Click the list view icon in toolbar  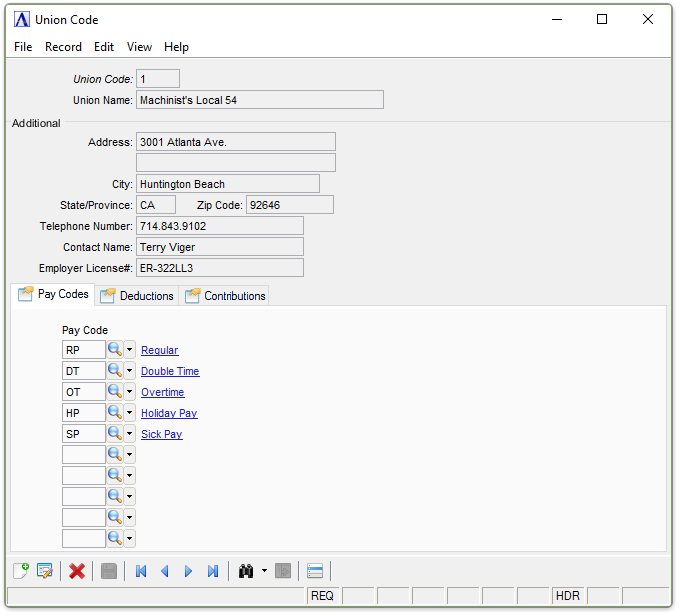pyautogui.click(x=315, y=571)
